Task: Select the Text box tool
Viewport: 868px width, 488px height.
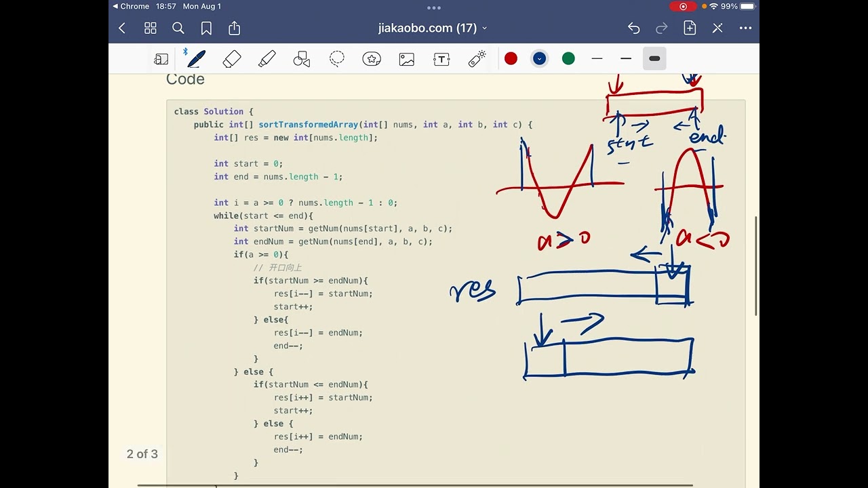Action: pyautogui.click(x=441, y=59)
